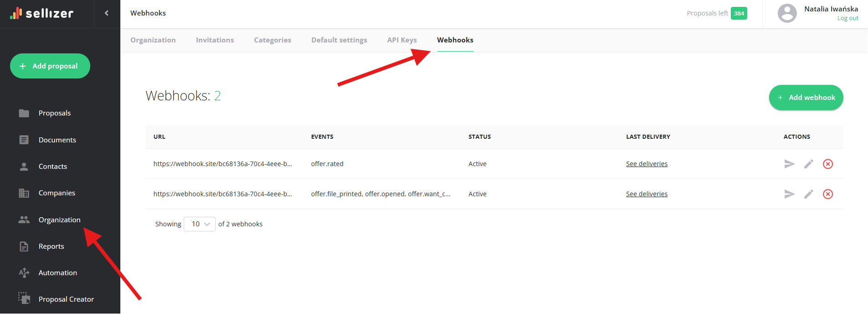The height and width of the screenshot is (314, 868).
Task: Click the Sellizer logo
Action: pos(41,14)
